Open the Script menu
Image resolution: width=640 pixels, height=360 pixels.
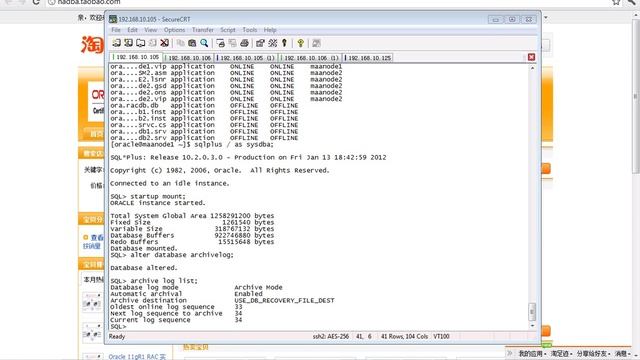pyautogui.click(x=228, y=30)
